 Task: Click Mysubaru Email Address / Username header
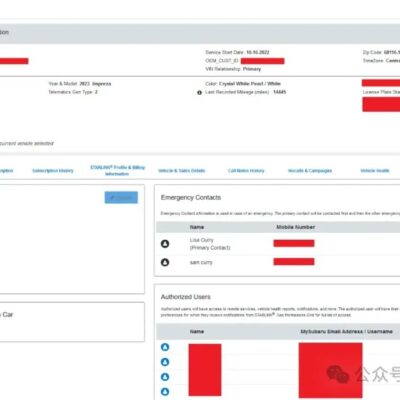pos(347,332)
